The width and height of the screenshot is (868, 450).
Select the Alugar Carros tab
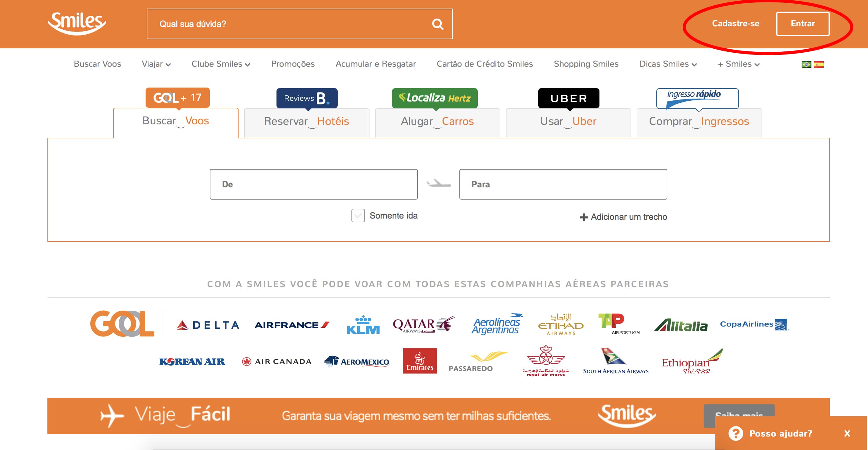[437, 122]
